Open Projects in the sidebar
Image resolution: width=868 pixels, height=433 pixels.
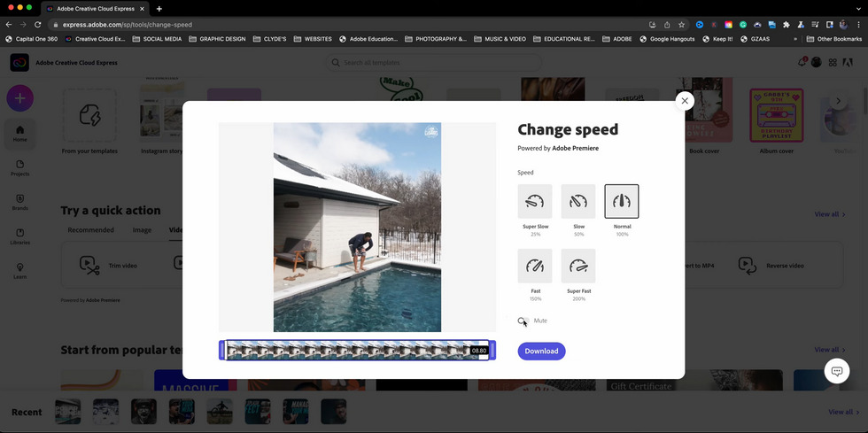point(19,167)
